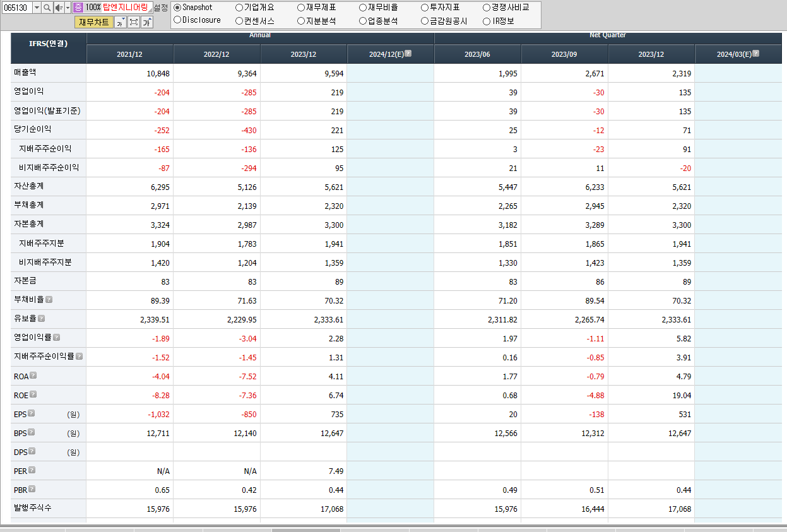This screenshot has height=532, width=787.
Task: Click help icon beside 영업이익률
Action: (x=57, y=338)
